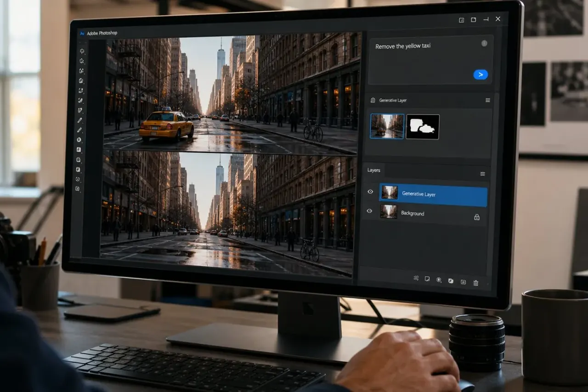The width and height of the screenshot is (588, 392).
Task: Click the 'Remove the yellow taxi' prompt field
Action: pyautogui.click(x=430, y=60)
